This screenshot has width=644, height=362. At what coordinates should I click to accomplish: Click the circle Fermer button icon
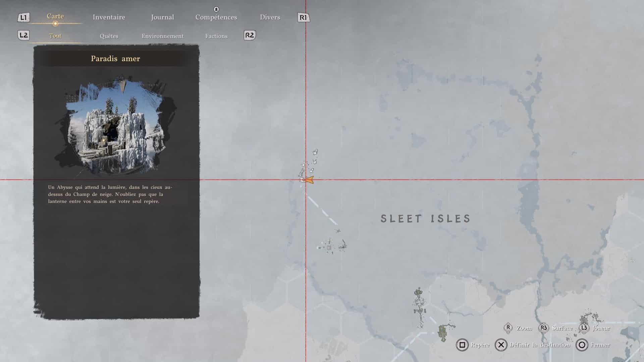coord(582,345)
